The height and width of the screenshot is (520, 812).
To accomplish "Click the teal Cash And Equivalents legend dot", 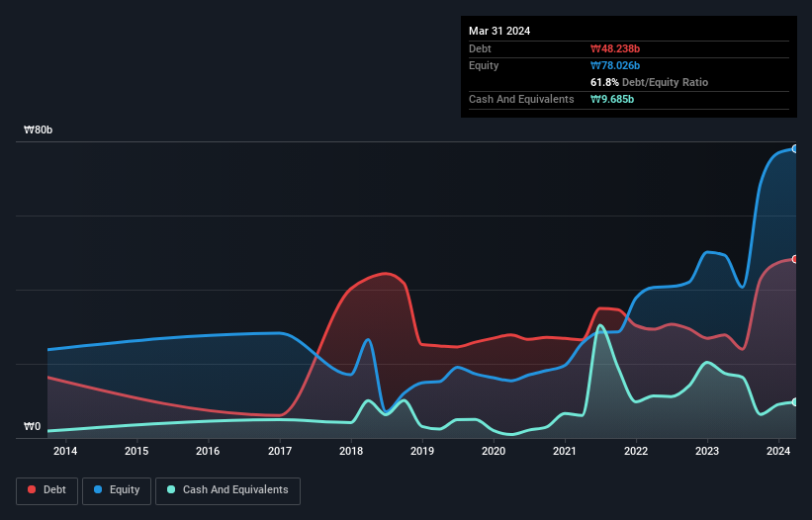I will pyautogui.click(x=171, y=489).
